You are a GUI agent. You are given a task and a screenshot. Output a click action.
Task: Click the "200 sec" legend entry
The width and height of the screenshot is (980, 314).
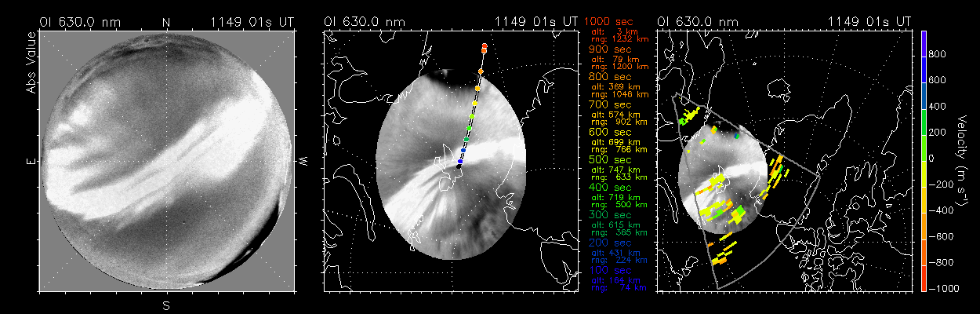(610, 244)
